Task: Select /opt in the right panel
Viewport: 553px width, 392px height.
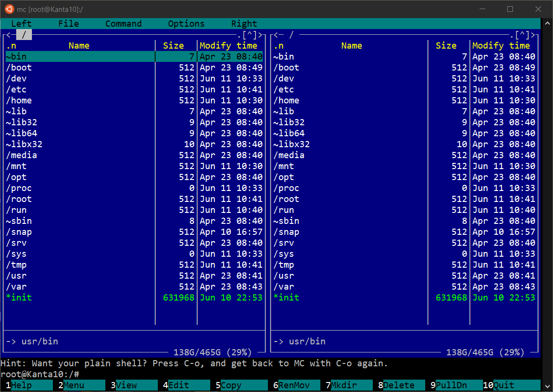Action: pyautogui.click(x=405, y=177)
